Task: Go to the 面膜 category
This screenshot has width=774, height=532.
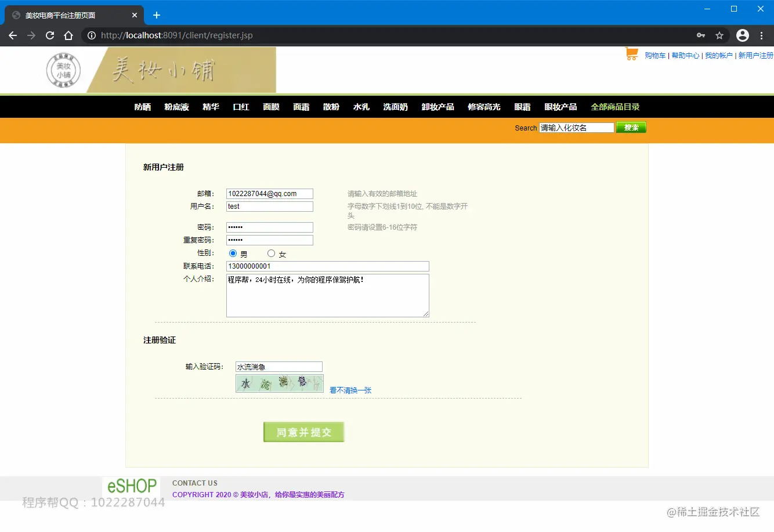Action: click(272, 107)
